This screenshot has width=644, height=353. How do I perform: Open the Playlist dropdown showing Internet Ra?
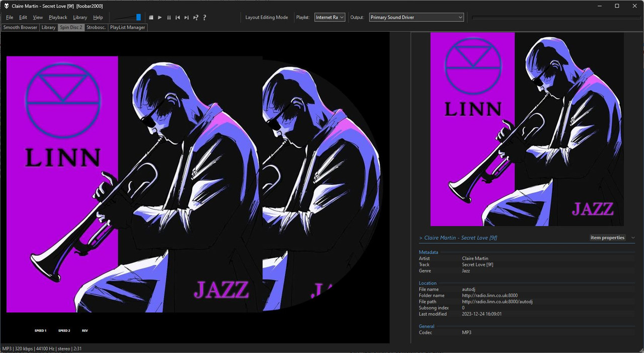330,17
